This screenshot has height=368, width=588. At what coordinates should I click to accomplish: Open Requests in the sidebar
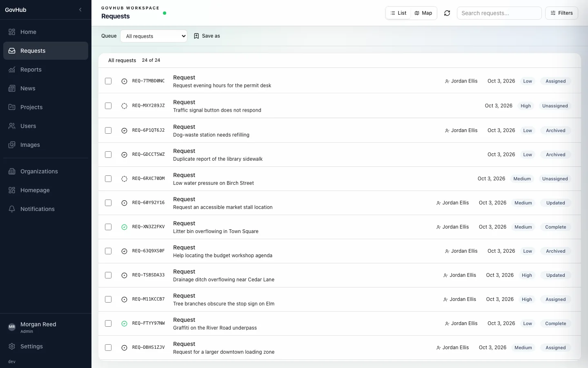pos(46,51)
